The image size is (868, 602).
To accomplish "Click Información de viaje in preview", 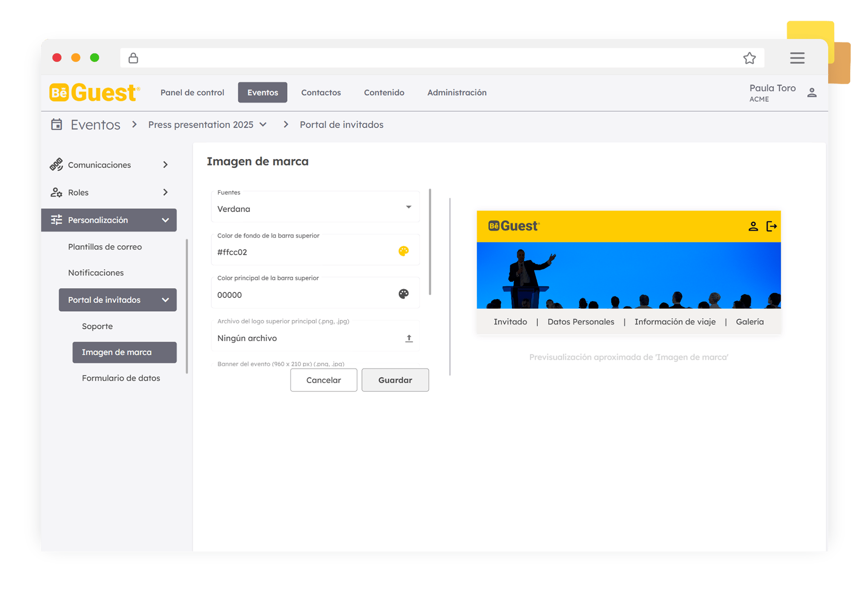I will pyautogui.click(x=675, y=322).
